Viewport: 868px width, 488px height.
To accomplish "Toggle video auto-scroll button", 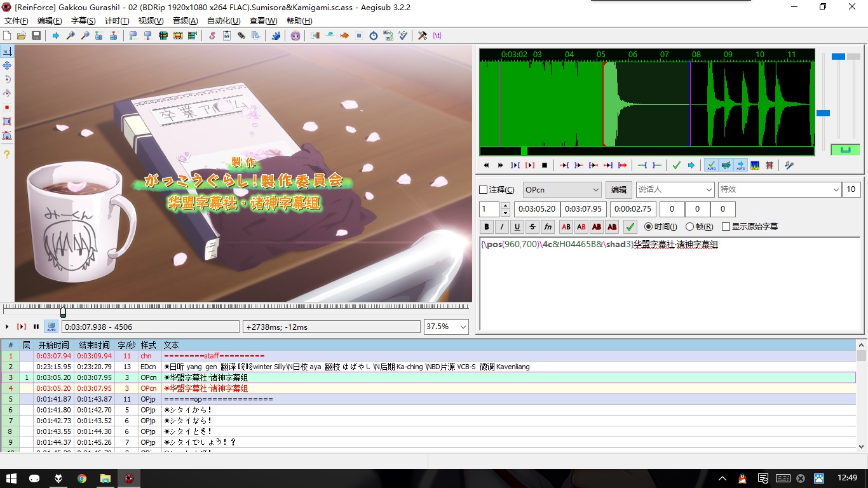I will pos(51,327).
